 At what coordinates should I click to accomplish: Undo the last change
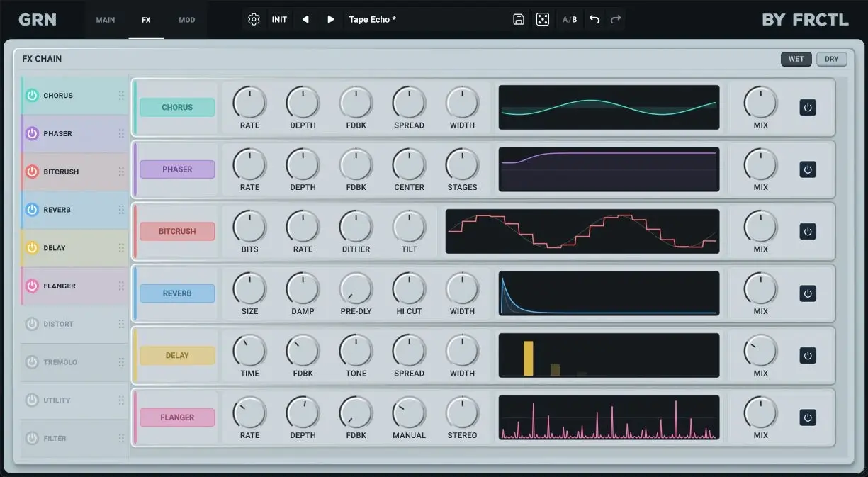(594, 20)
